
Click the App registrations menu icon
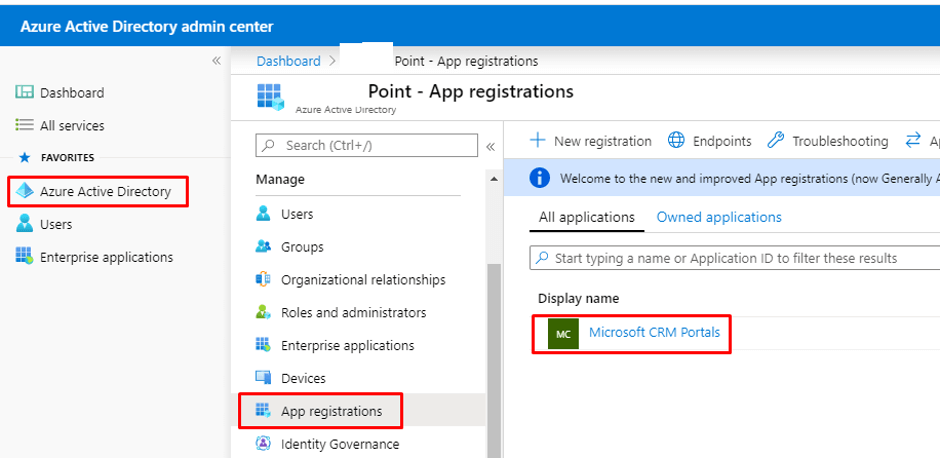[263, 411]
